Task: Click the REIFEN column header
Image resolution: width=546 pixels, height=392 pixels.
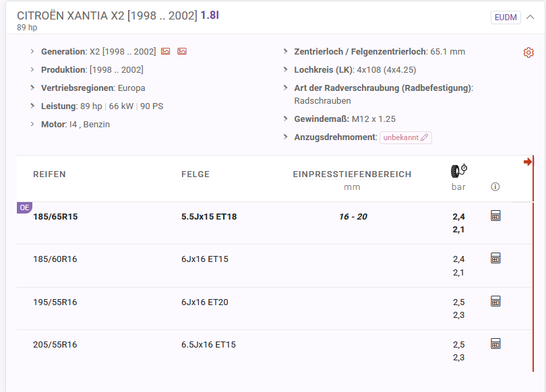Action: 49,174
